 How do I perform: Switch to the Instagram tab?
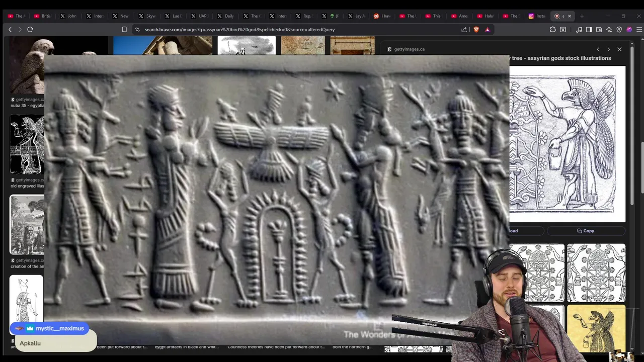coord(537,16)
